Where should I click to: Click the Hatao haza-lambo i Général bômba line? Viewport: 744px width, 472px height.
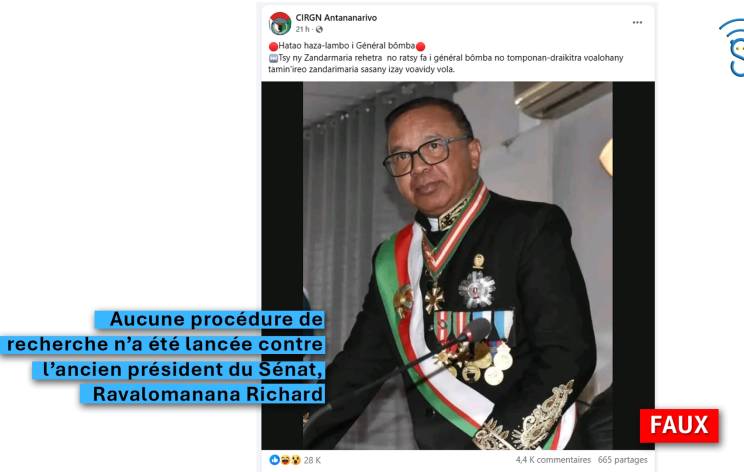[x=346, y=46]
